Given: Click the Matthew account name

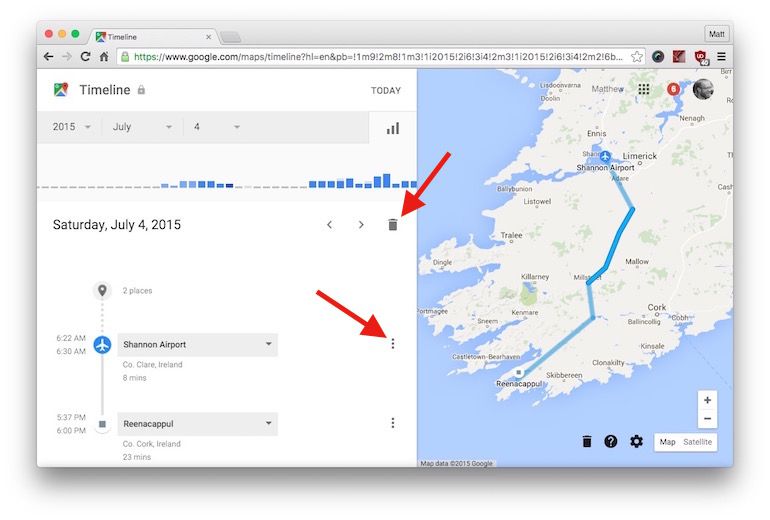Looking at the screenshot, I should click(608, 89).
